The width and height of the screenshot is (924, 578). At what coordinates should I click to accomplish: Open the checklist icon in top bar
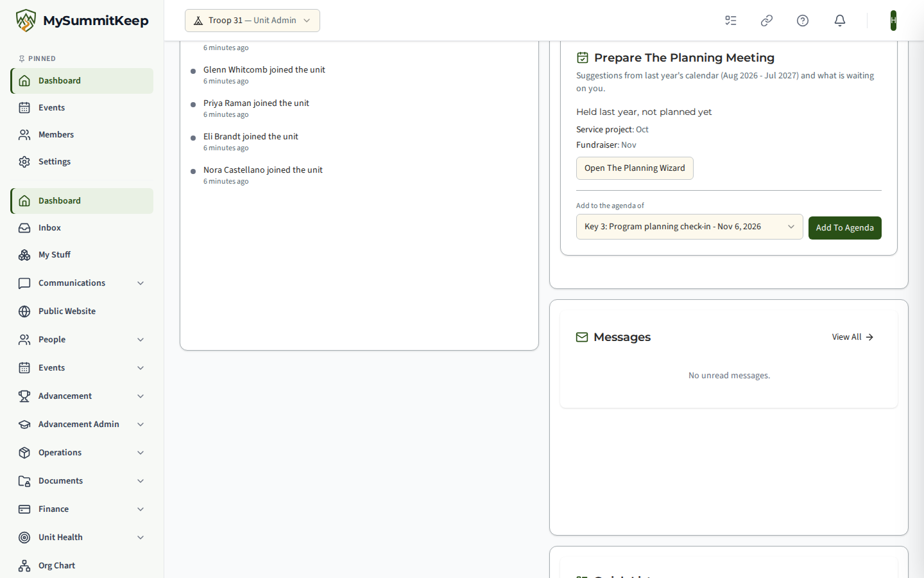731,21
